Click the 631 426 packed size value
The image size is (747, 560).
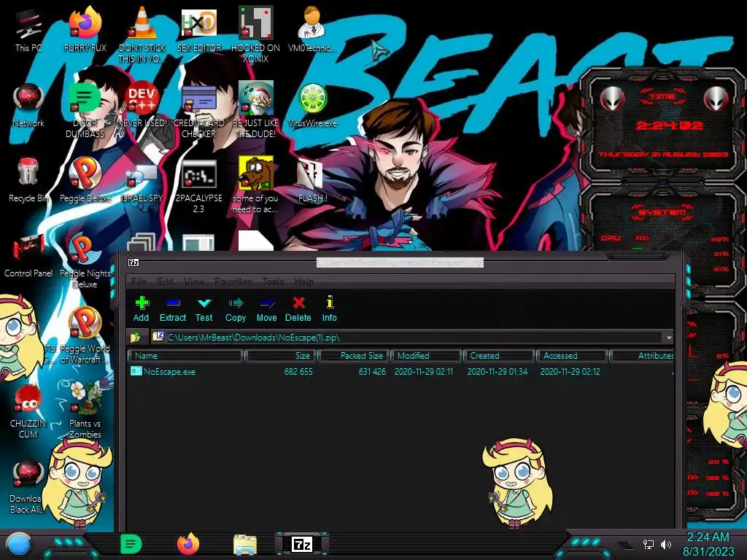coord(372,371)
